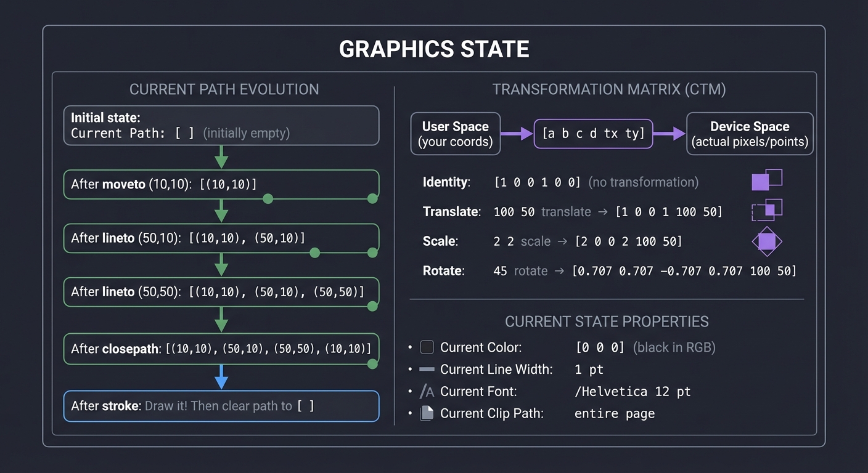
Task: Click the black Current Color swatch
Action: tap(427, 347)
